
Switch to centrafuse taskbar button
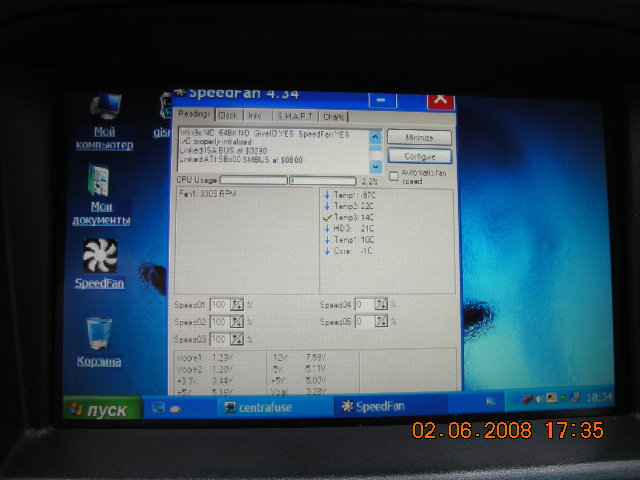coord(274,407)
